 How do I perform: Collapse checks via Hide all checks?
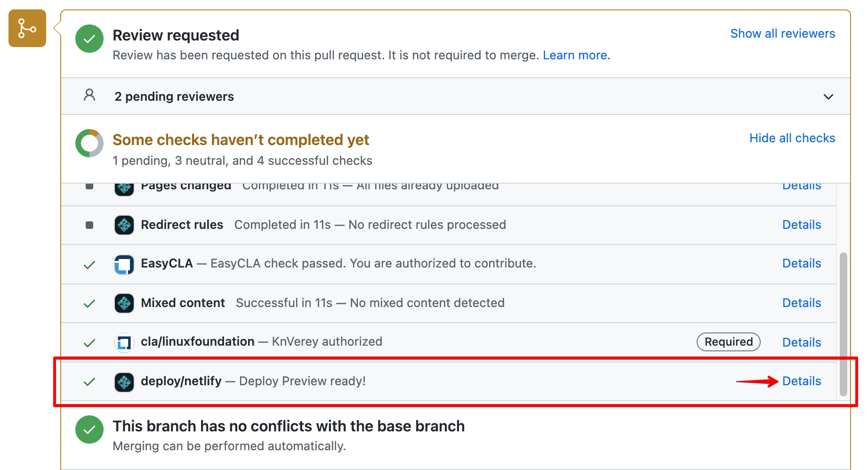point(792,138)
